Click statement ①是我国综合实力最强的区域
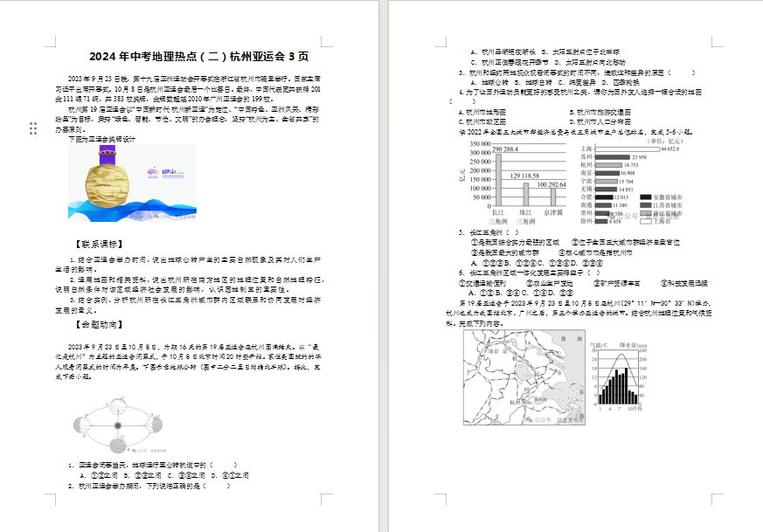763x532 pixels. point(515,242)
